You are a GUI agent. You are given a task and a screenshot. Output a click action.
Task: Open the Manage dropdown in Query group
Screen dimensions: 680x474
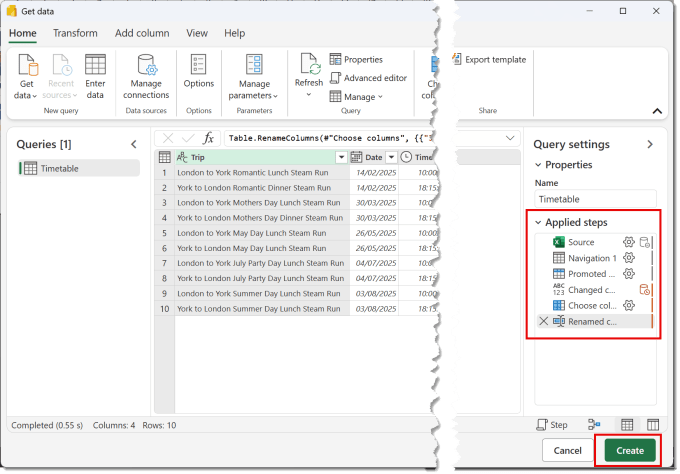[356, 97]
